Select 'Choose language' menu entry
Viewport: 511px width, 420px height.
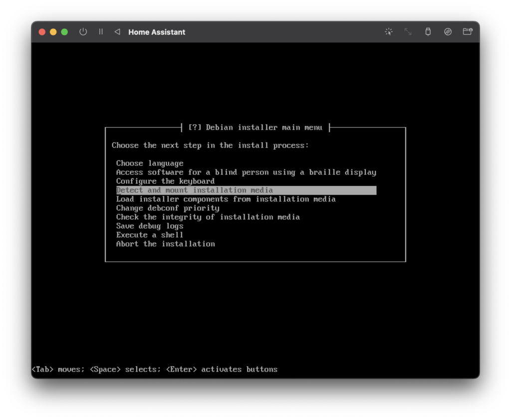tap(150, 163)
